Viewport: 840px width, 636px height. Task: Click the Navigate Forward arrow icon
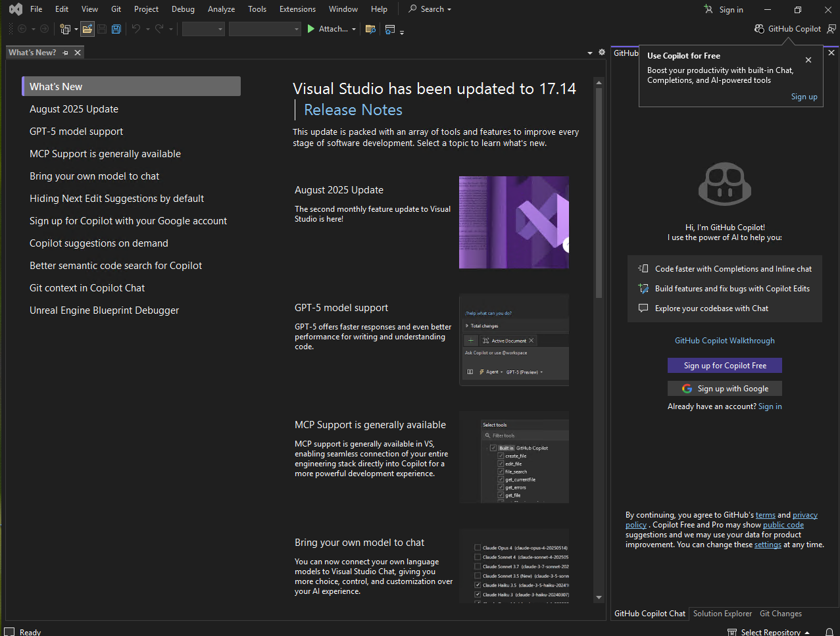[44, 29]
